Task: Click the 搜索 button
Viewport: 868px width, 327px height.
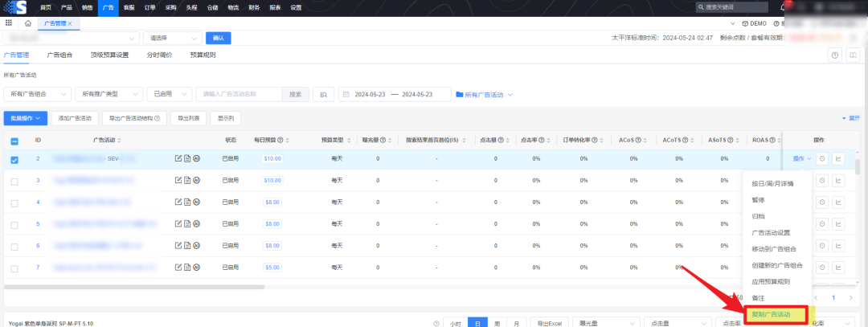Action: coord(296,95)
